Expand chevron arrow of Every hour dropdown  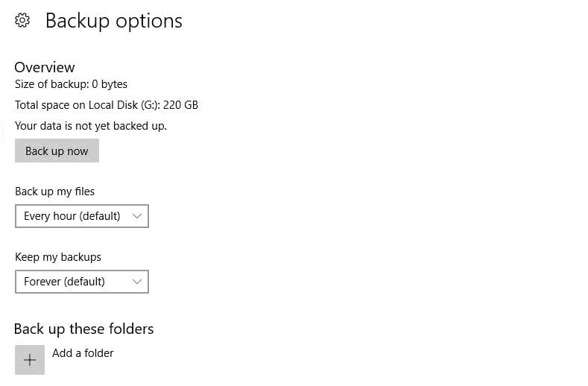(137, 216)
